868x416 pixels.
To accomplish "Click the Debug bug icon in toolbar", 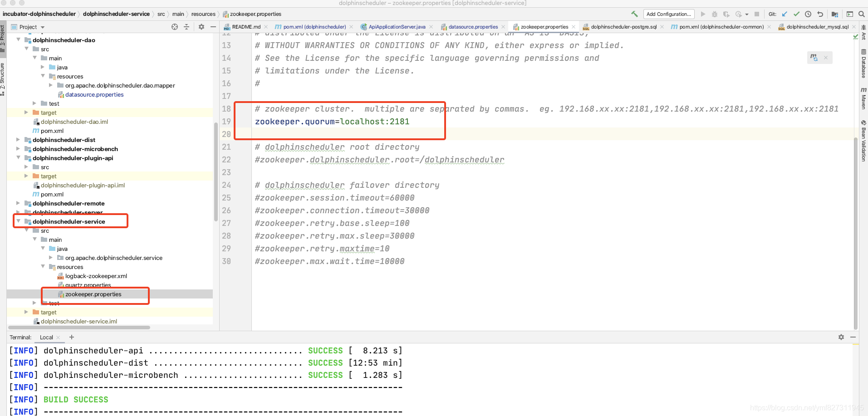I will tap(715, 14).
